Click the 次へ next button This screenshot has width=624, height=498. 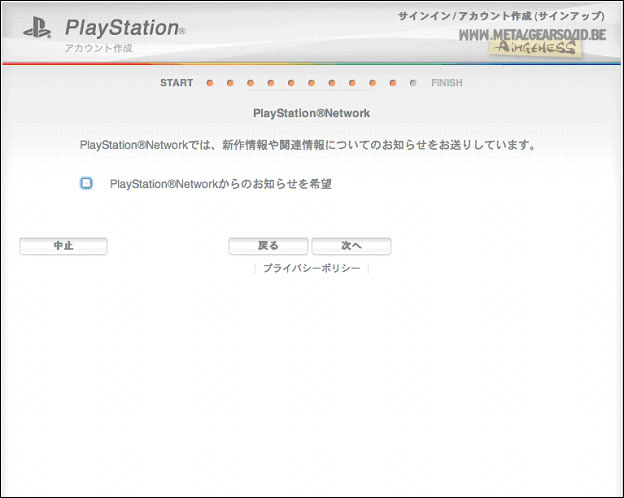351,246
